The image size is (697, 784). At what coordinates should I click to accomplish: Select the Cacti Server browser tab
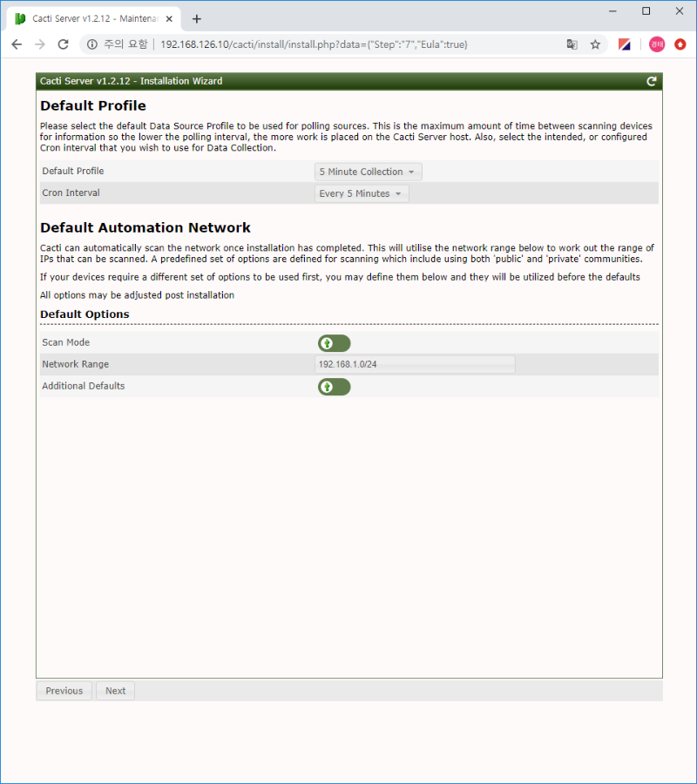click(87, 18)
